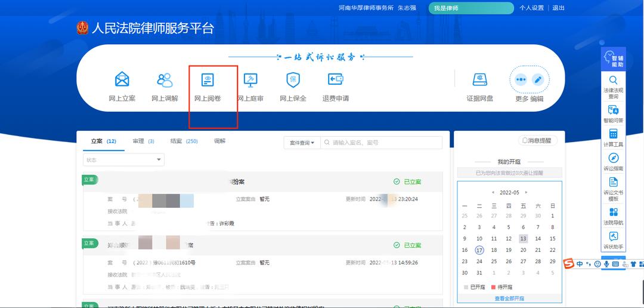Screen dimensions: 644x308
Task: Open 网上立案 online case filing icon
Action: [x=122, y=79]
